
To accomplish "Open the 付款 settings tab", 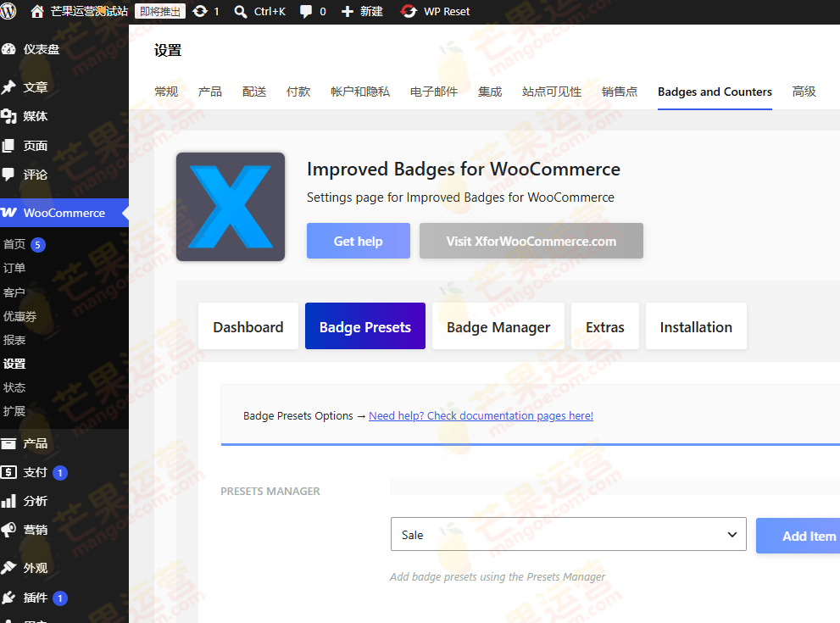I will [298, 92].
